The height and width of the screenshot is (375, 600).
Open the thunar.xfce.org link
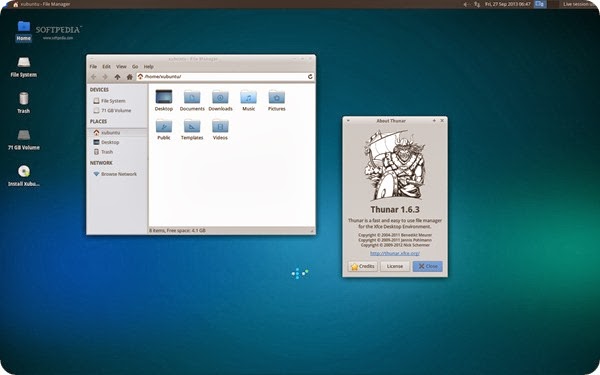[x=395, y=253]
